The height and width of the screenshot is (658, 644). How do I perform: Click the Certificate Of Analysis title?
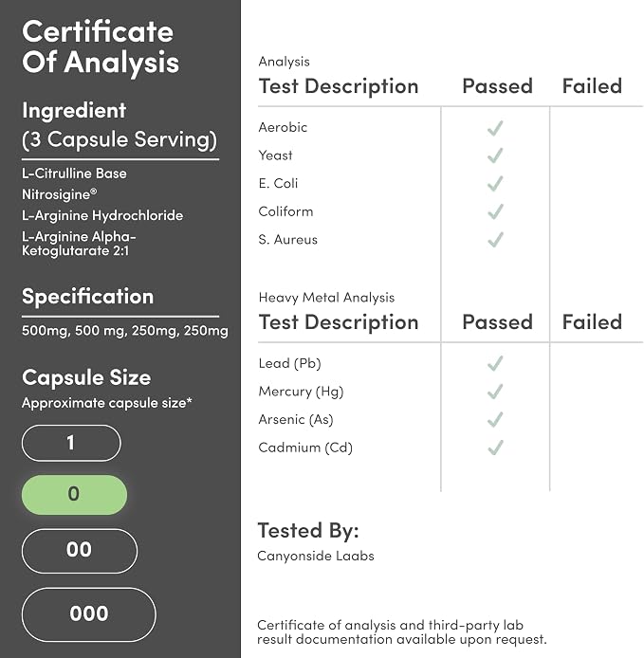(101, 46)
